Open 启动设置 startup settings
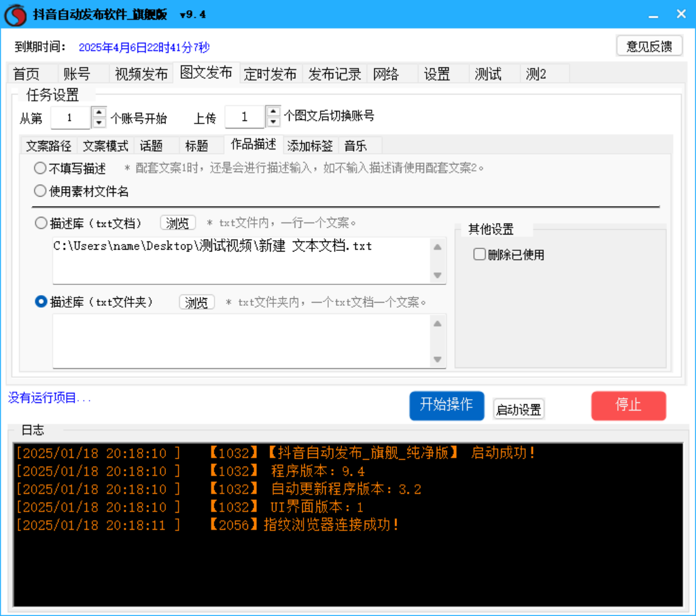 coord(519,409)
